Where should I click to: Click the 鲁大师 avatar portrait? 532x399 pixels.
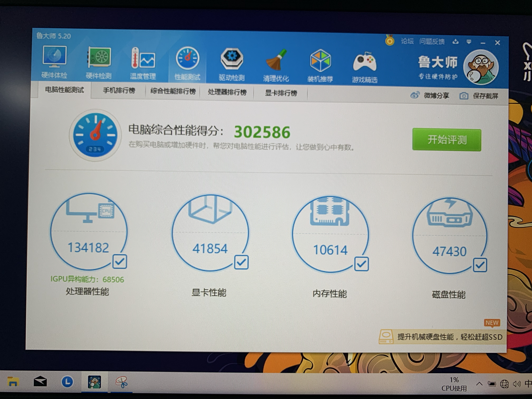(481, 68)
